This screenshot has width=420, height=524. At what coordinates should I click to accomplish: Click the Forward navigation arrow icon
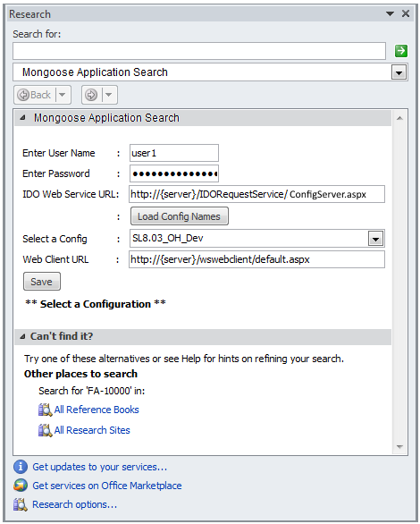point(91,95)
